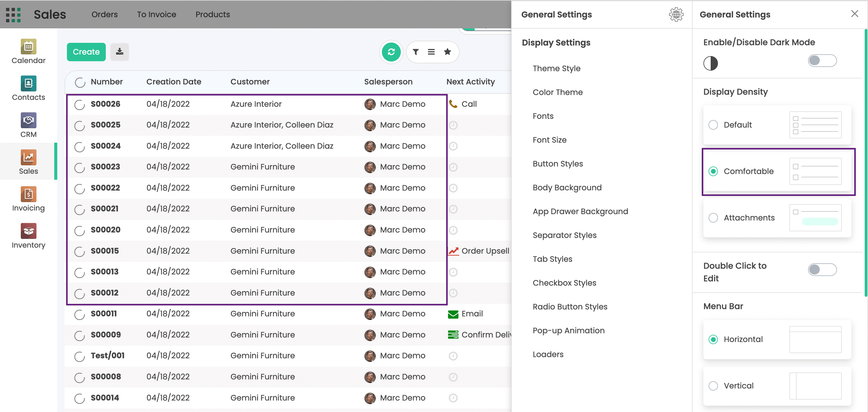This screenshot has height=412, width=868.
Task: Select the Default display density option
Action: [x=713, y=125]
